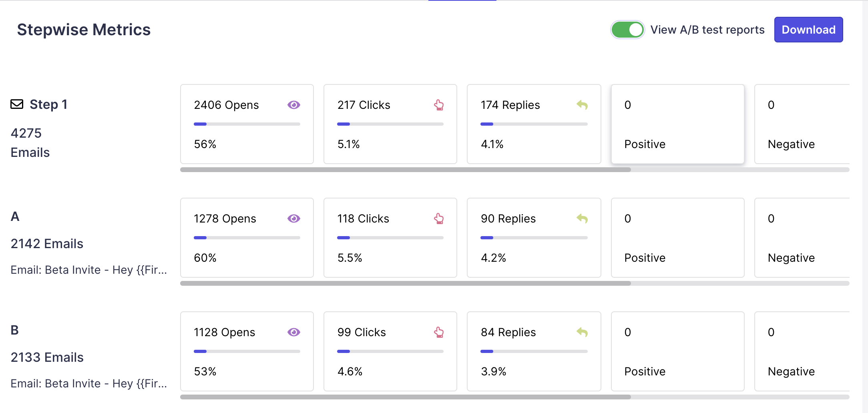Screen dimensions: 868x413
Task: Click the reply arrow on 84 Replies card
Action: tap(582, 332)
